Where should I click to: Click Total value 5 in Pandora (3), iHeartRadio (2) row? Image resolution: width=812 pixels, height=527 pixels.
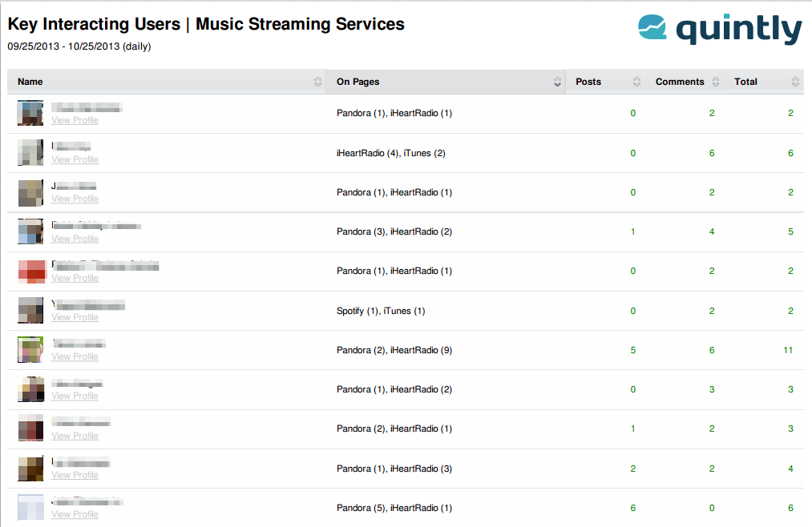[x=790, y=231]
